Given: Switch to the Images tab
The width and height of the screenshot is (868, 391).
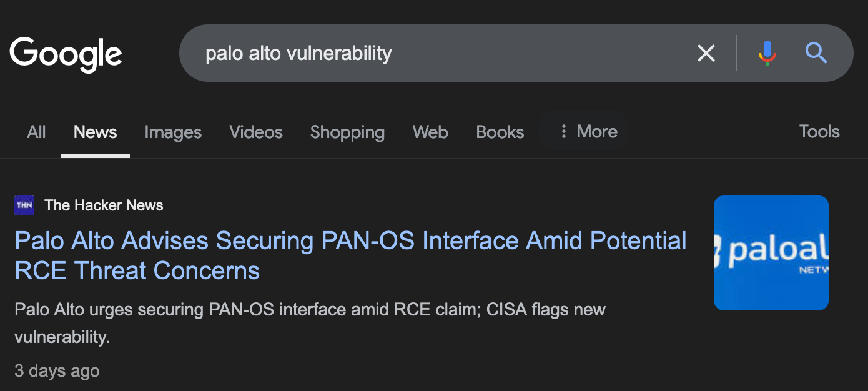Looking at the screenshot, I should pyautogui.click(x=173, y=132).
